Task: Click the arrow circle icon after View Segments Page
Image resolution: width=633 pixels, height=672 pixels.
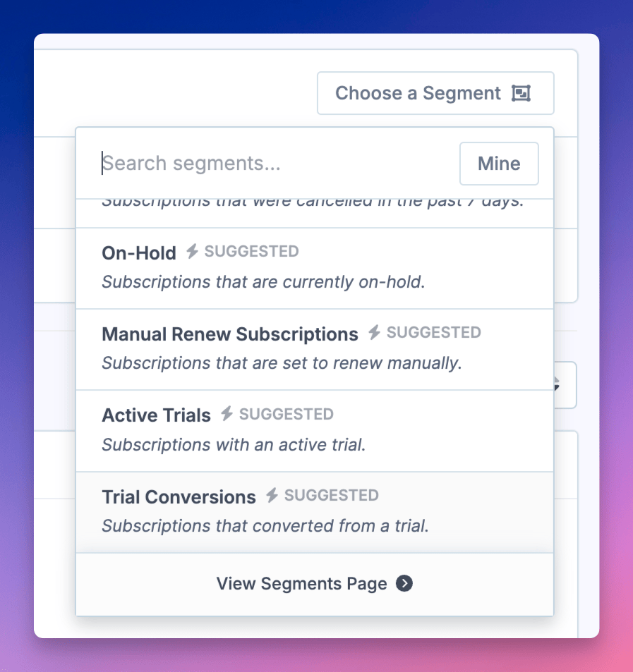Action: [x=404, y=584]
